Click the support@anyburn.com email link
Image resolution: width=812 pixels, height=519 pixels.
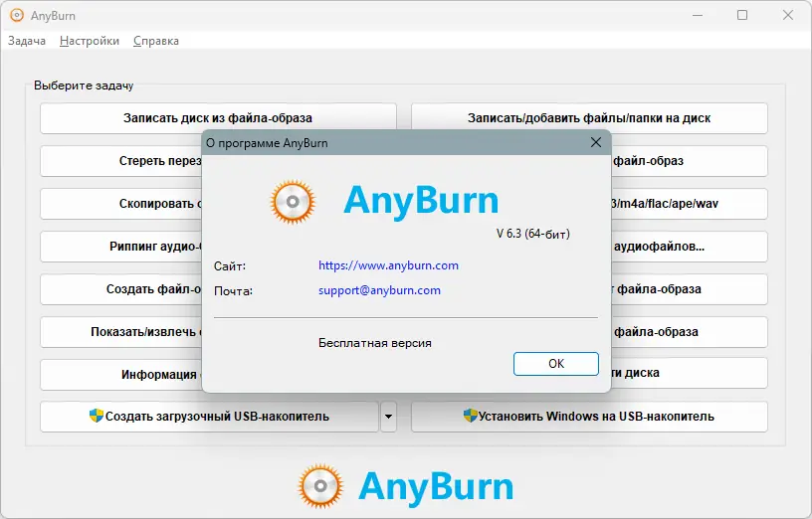tap(379, 290)
